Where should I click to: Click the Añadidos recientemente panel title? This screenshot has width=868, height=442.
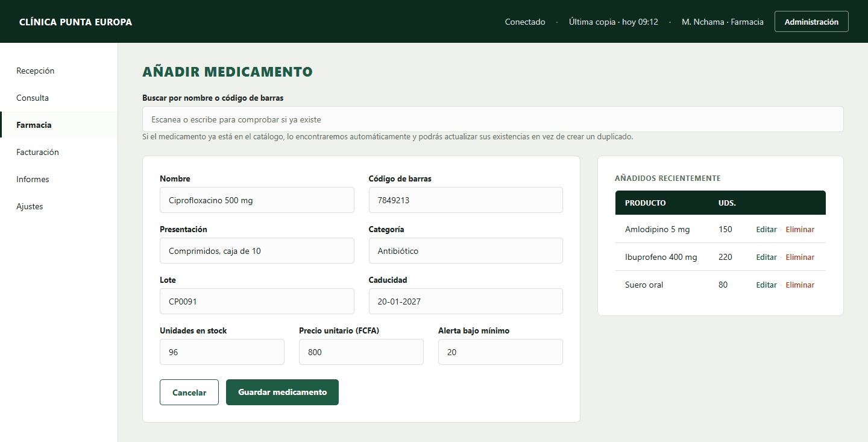[x=667, y=178]
